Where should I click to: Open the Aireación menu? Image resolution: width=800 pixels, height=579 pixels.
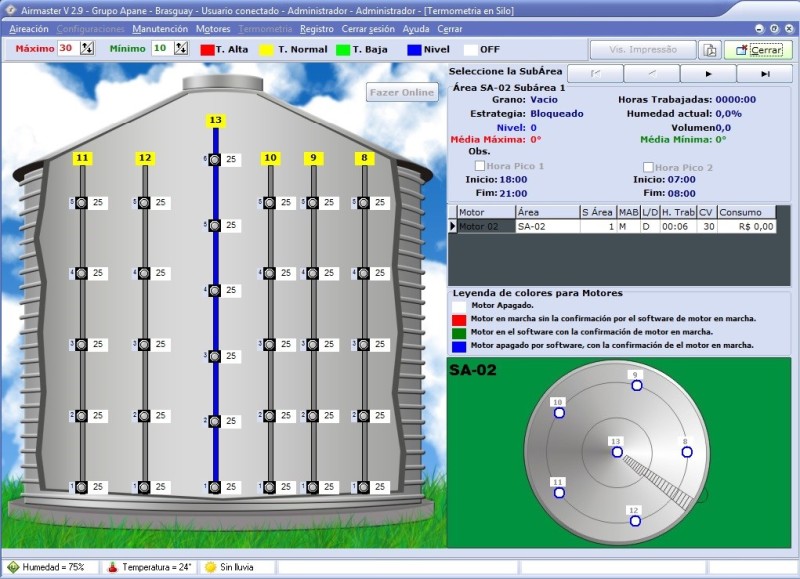[28, 29]
